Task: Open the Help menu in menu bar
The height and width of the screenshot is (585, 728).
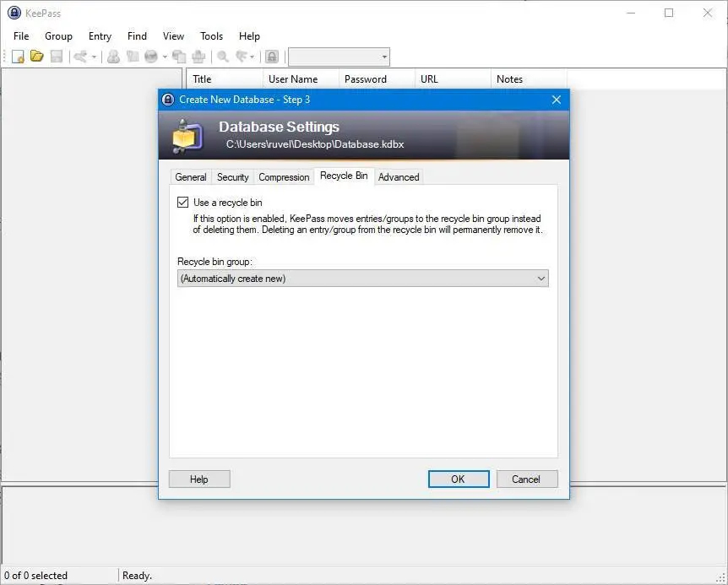Action: (249, 36)
